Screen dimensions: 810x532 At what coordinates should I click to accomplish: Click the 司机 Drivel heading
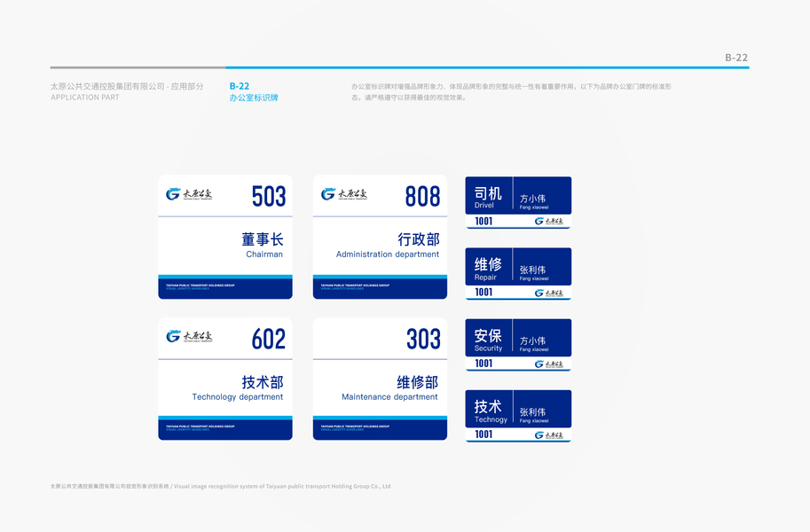(x=488, y=198)
